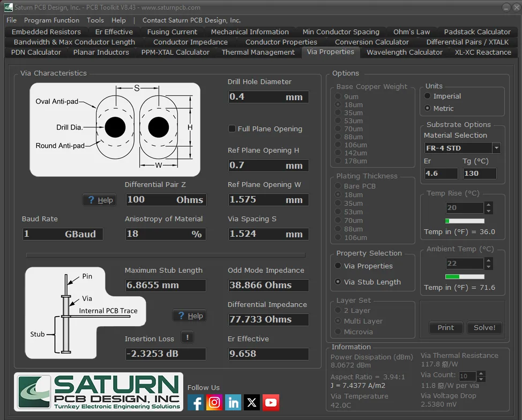Click the Saturn PCB Design logo banner
Image resolution: width=522 pixels, height=420 pixels.
pyautogui.click(x=99, y=392)
